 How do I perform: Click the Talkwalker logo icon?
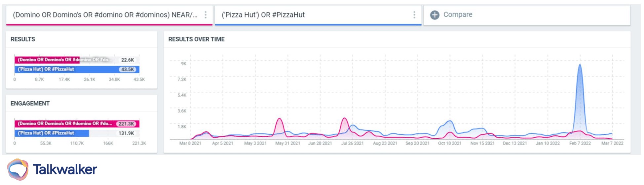pos(18,169)
